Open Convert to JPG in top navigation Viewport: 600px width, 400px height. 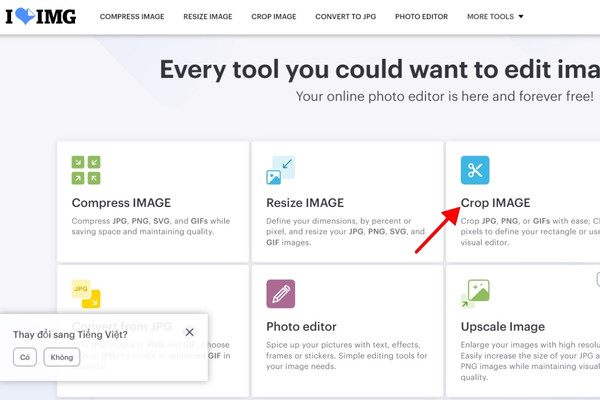(346, 17)
